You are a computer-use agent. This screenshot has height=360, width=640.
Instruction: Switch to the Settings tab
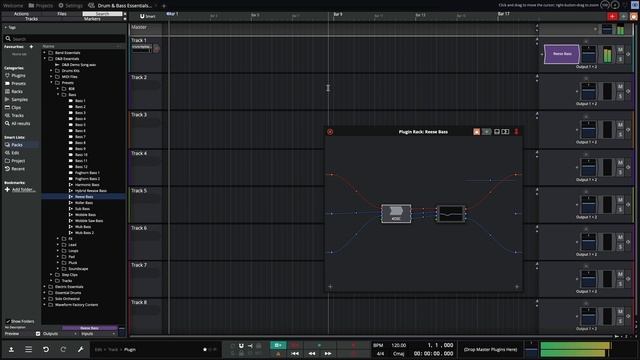pyautogui.click(x=70, y=5)
